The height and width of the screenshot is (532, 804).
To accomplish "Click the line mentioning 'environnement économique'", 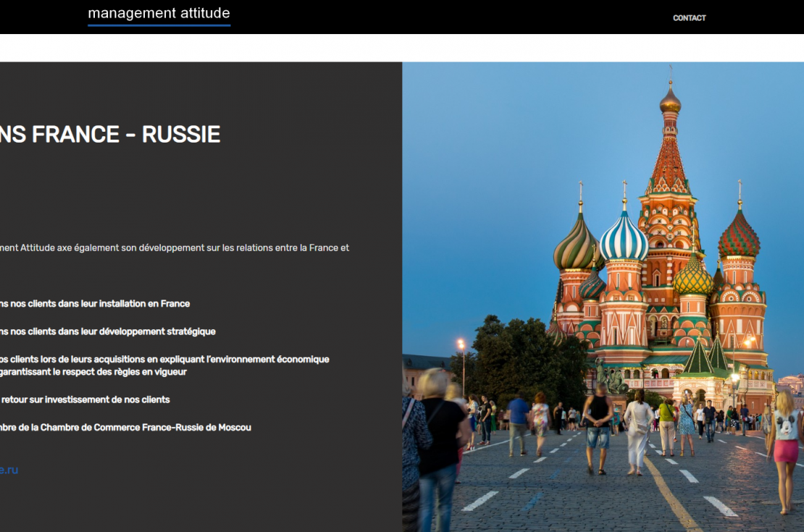I will (x=164, y=359).
